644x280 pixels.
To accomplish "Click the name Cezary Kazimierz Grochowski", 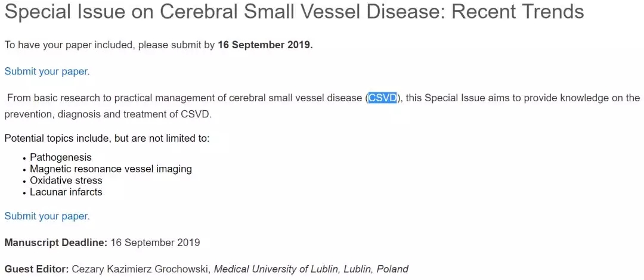I will click(141, 269).
